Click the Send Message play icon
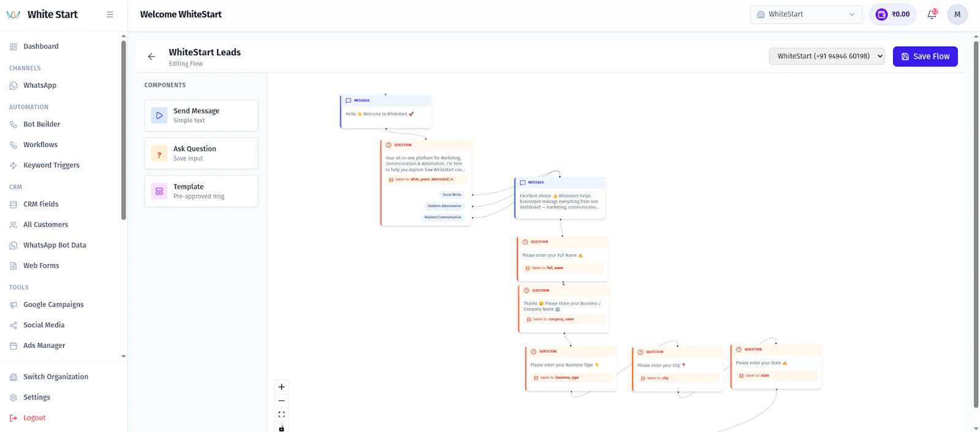Screen dimensions: 980x432 pyautogui.click(x=159, y=115)
